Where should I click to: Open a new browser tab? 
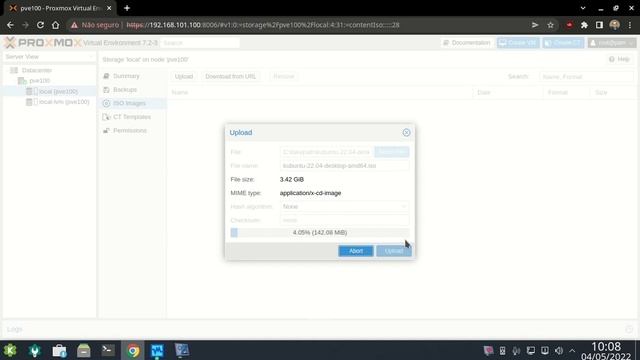127,8
